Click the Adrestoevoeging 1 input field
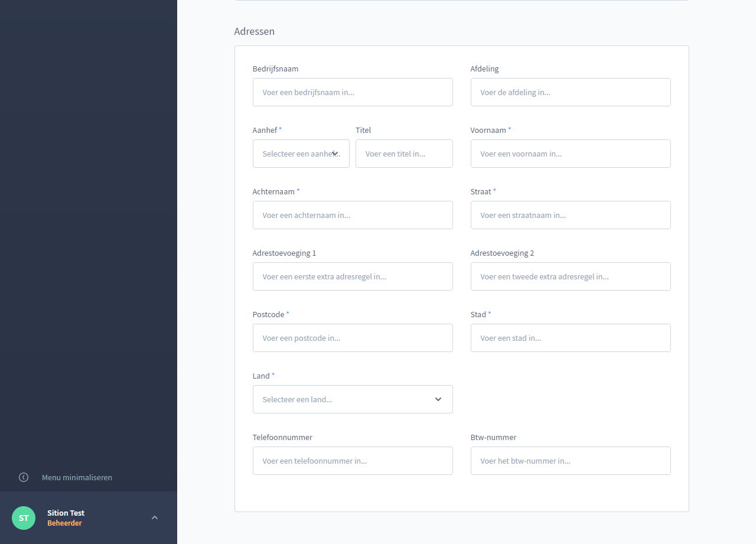The width and height of the screenshot is (756, 544). point(353,276)
